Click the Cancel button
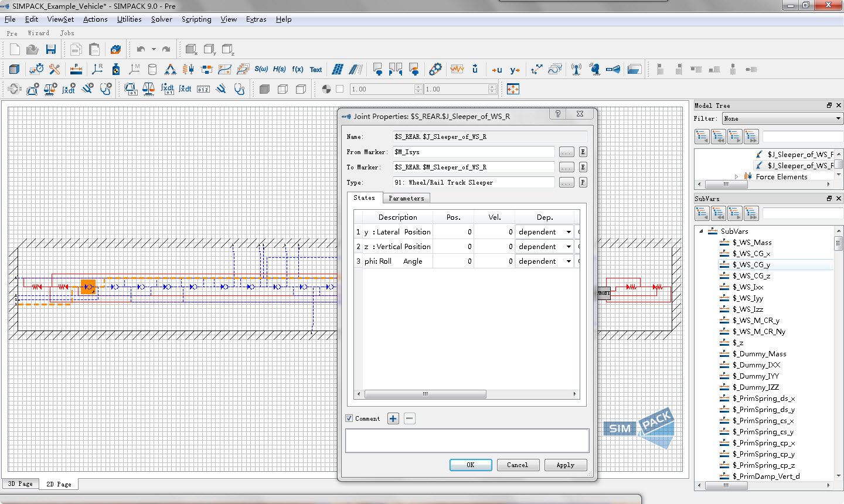This screenshot has width=844, height=504. coord(518,465)
